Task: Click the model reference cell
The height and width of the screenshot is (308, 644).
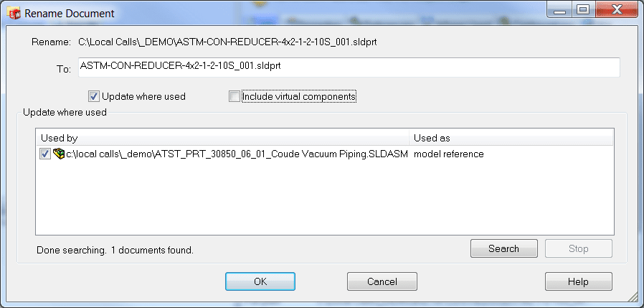Action: click(x=448, y=154)
